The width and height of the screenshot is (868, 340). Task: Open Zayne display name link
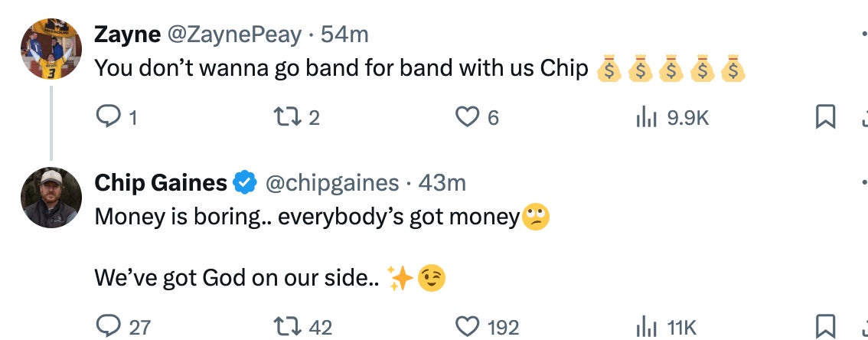click(x=127, y=34)
